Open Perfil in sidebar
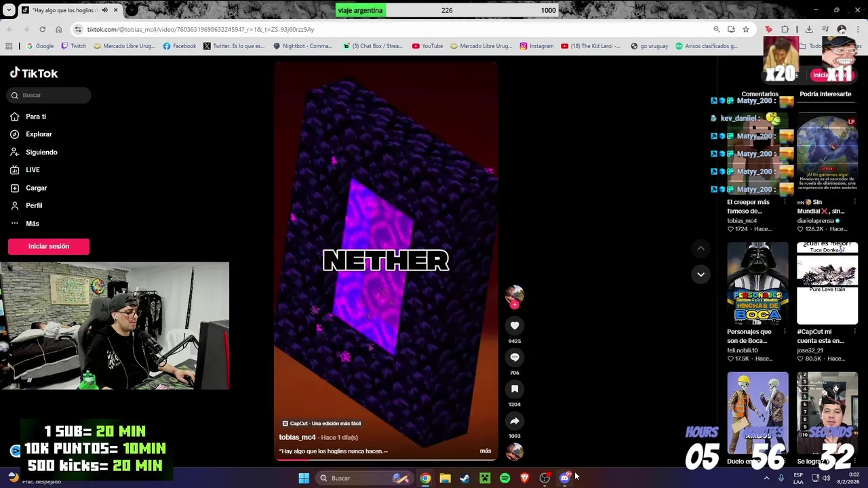The image size is (868, 488). 26,205
